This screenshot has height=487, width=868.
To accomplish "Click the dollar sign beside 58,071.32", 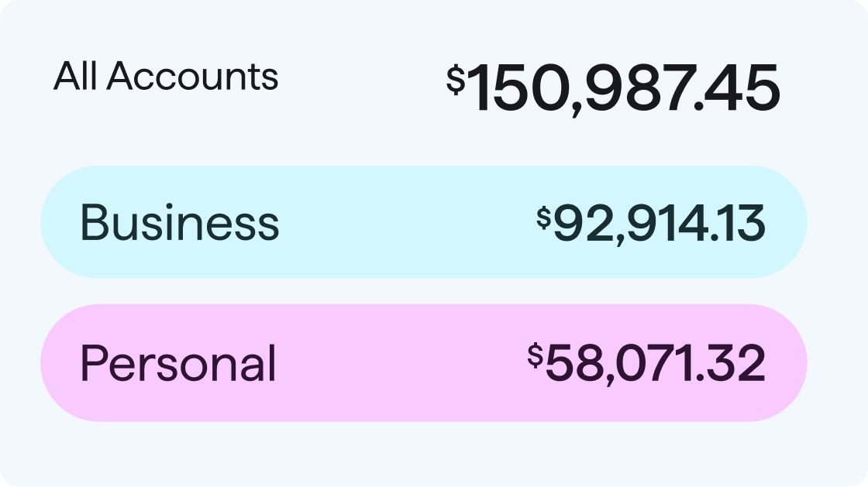I will coord(534,355).
